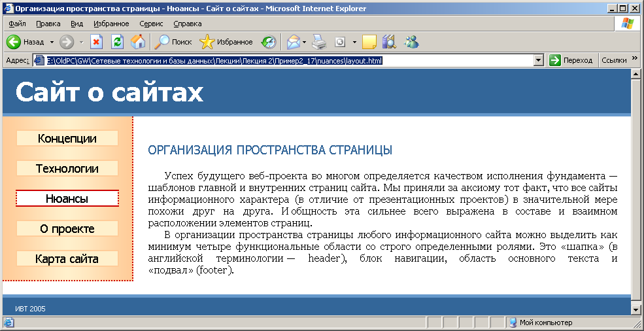Open the Back history dropdown arrow
Screen dimensions: 644x331
pos(52,42)
